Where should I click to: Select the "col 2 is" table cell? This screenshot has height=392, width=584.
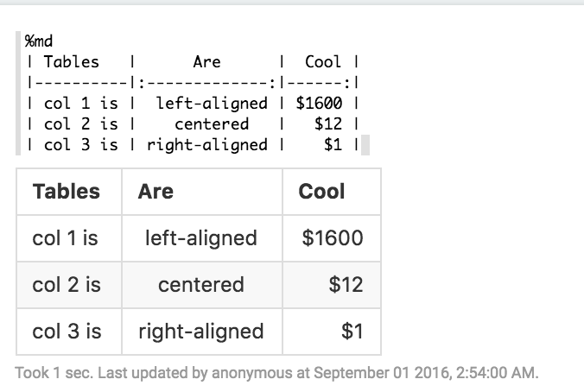(66, 285)
